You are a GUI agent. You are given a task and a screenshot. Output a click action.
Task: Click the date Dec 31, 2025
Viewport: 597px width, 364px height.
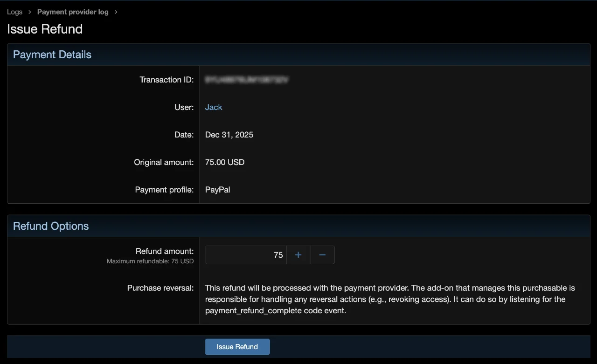[x=229, y=135]
